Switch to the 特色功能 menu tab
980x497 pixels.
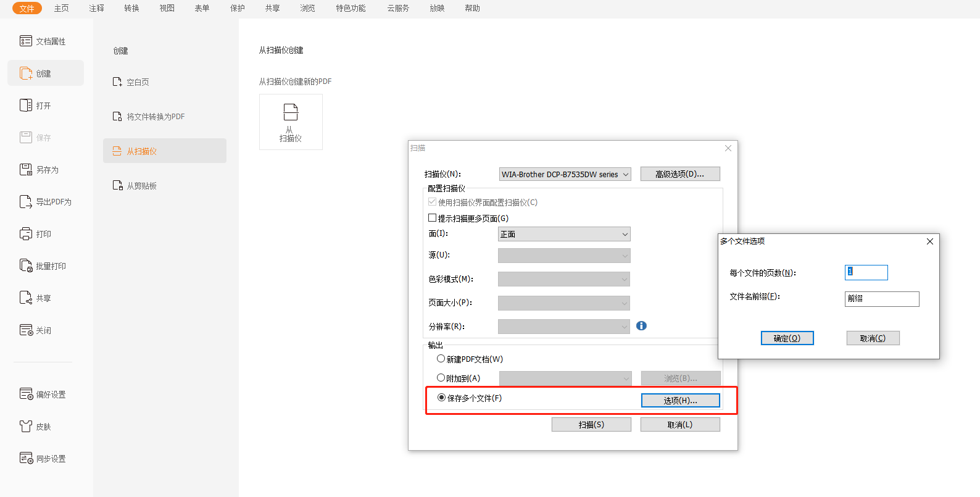click(x=351, y=8)
